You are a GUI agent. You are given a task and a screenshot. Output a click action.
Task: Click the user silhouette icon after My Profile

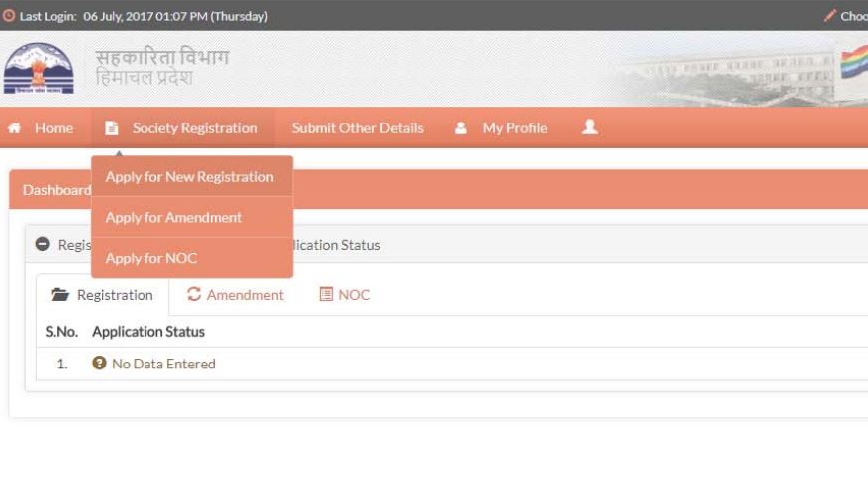click(x=590, y=127)
